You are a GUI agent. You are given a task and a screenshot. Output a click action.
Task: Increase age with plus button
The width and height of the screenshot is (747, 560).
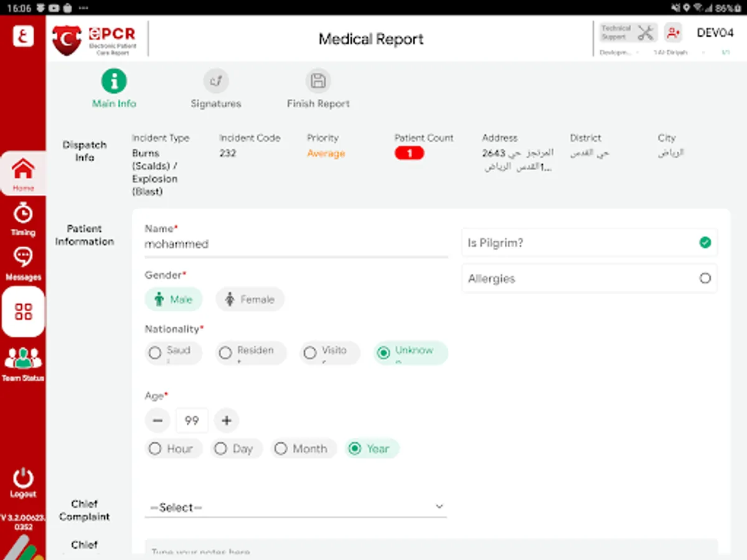click(x=227, y=421)
